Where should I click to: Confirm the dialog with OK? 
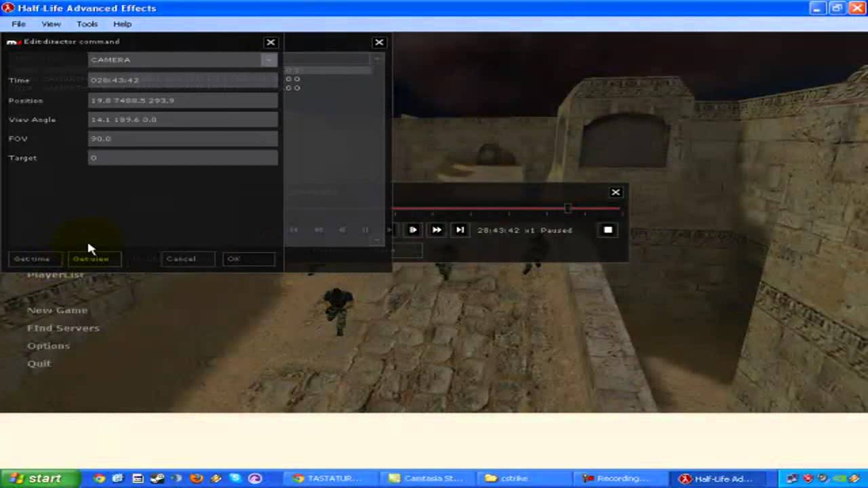[x=249, y=259]
